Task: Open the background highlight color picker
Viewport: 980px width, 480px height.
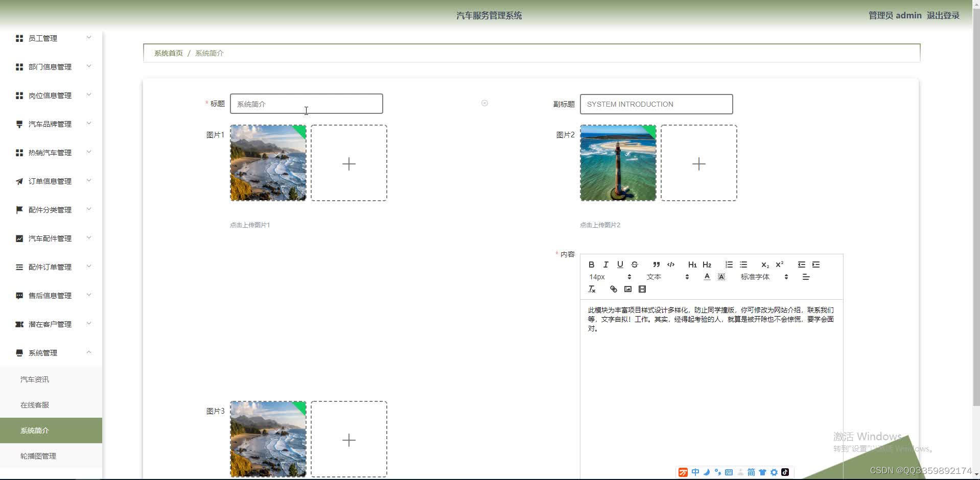Action: [x=721, y=277]
